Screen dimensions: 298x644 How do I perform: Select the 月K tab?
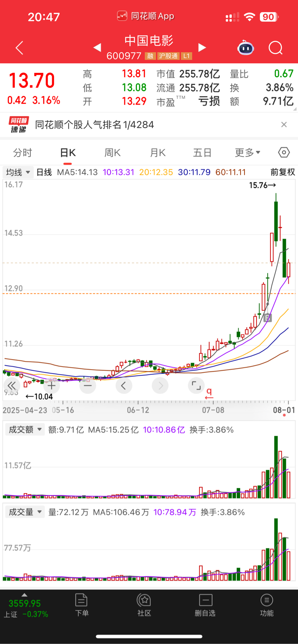click(158, 153)
